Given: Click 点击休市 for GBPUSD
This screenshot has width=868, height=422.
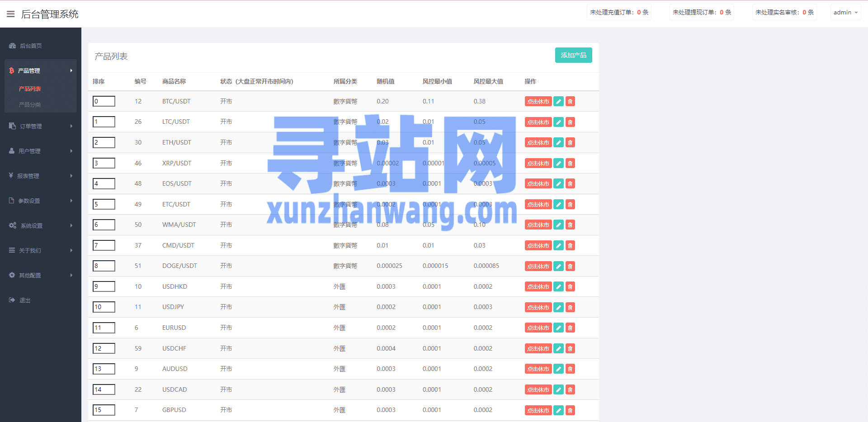Looking at the screenshot, I should 538,410.
